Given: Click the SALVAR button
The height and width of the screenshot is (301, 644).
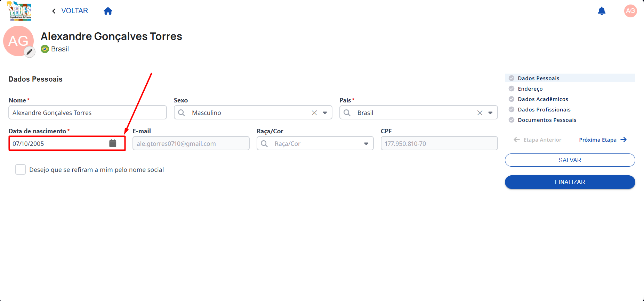Looking at the screenshot, I should coord(570,160).
